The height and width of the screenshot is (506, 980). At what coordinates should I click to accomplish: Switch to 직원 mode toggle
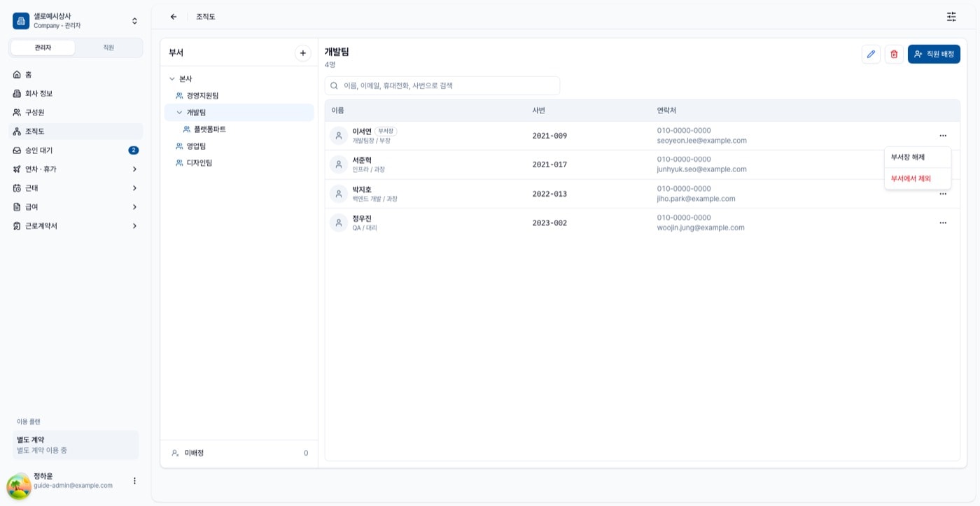point(108,48)
